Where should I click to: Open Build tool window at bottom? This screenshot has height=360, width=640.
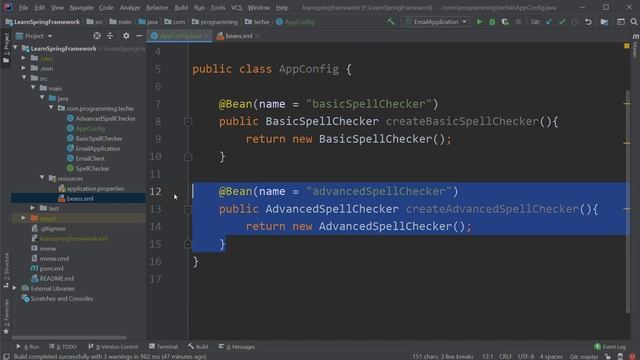pos(198,347)
